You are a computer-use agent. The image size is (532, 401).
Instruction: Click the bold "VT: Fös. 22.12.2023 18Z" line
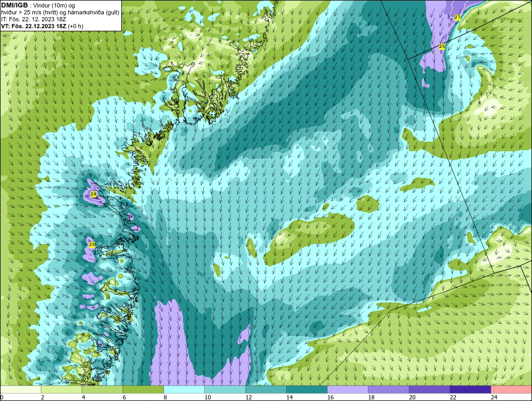click(x=34, y=26)
